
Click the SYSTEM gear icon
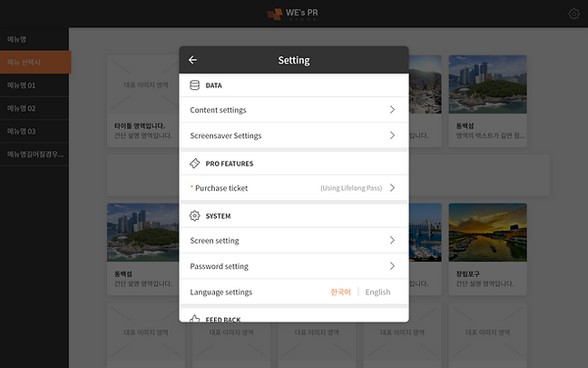click(x=194, y=216)
